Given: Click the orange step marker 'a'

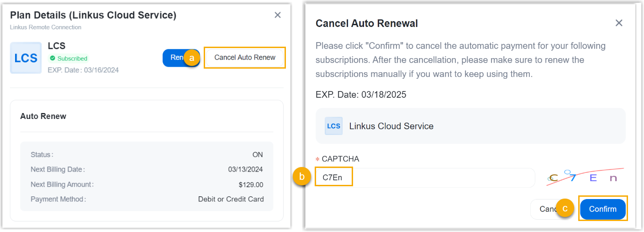Looking at the screenshot, I should click(x=192, y=58).
